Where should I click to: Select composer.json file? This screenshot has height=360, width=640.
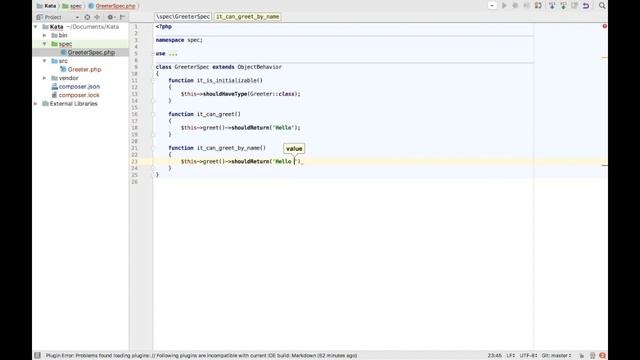79,87
